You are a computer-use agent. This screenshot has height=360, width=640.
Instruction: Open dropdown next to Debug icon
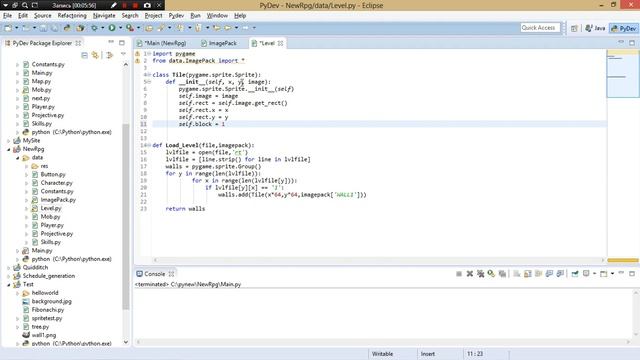pos(102,28)
